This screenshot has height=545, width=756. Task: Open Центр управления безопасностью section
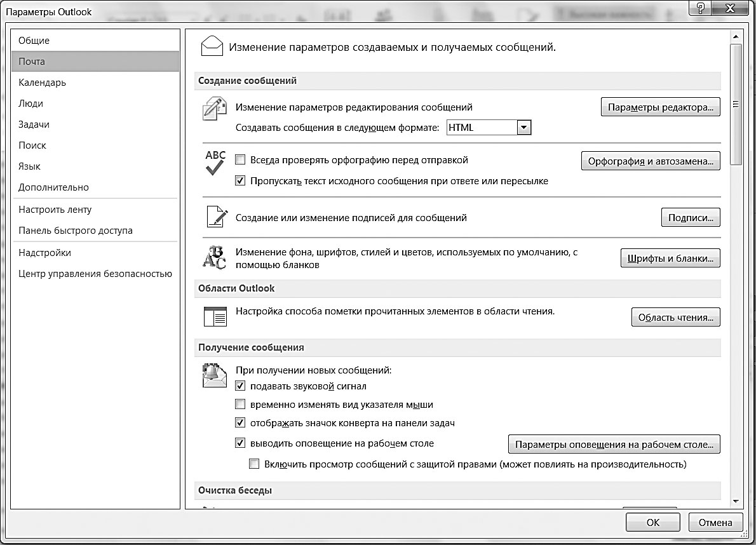point(95,274)
